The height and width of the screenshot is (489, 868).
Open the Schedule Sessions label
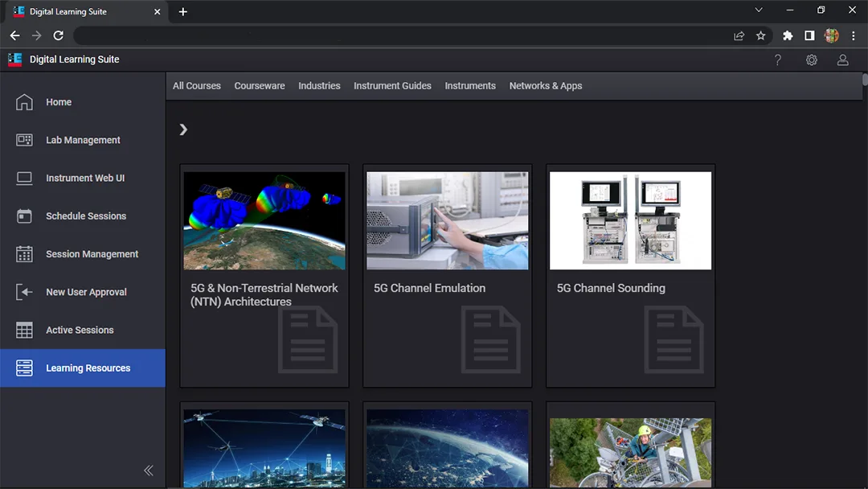coord(86,216)
